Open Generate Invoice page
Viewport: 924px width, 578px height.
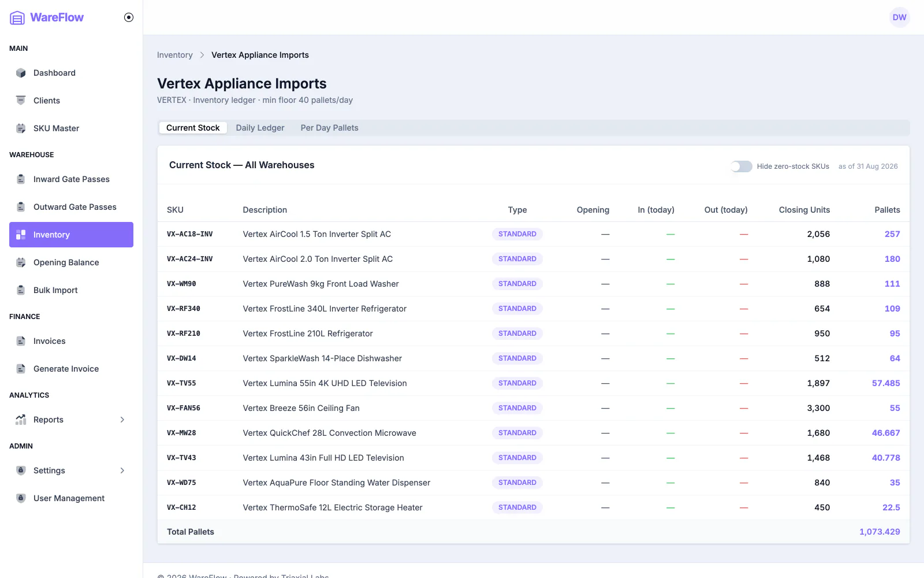(71, 369)
